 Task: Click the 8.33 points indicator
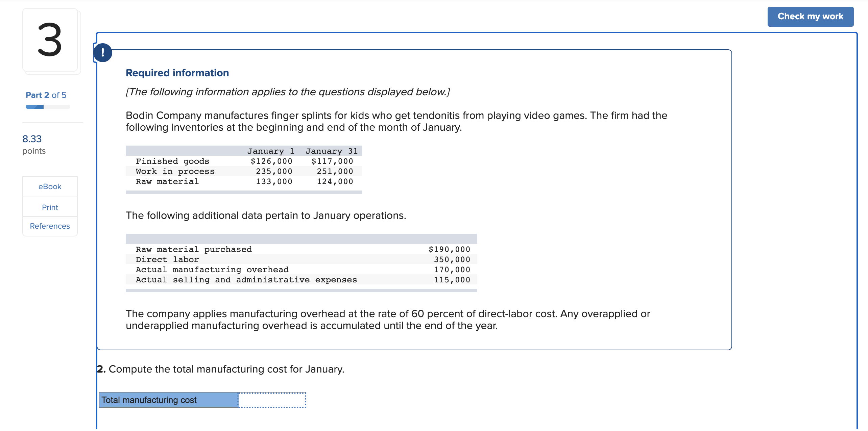coord(34,145)
